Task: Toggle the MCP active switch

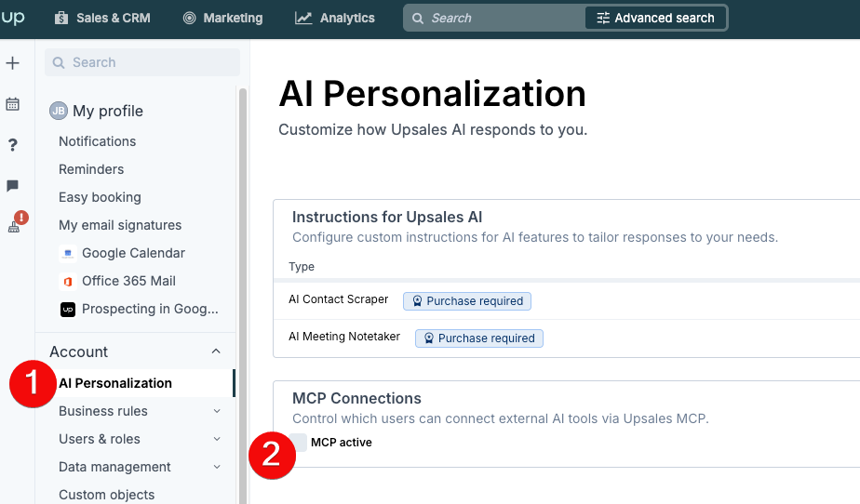Action: [298, 442]
